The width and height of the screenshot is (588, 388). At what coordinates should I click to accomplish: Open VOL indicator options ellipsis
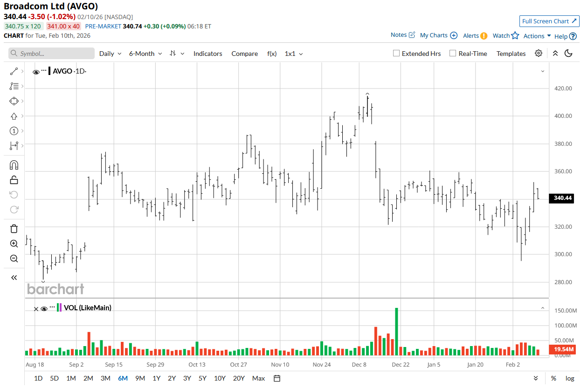tap(52, 306)
